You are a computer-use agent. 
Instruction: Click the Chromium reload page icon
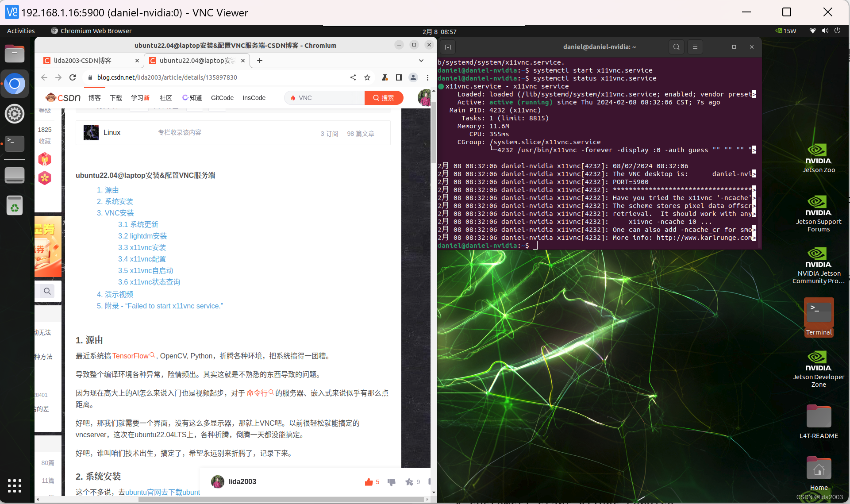(x=73, y=77)
